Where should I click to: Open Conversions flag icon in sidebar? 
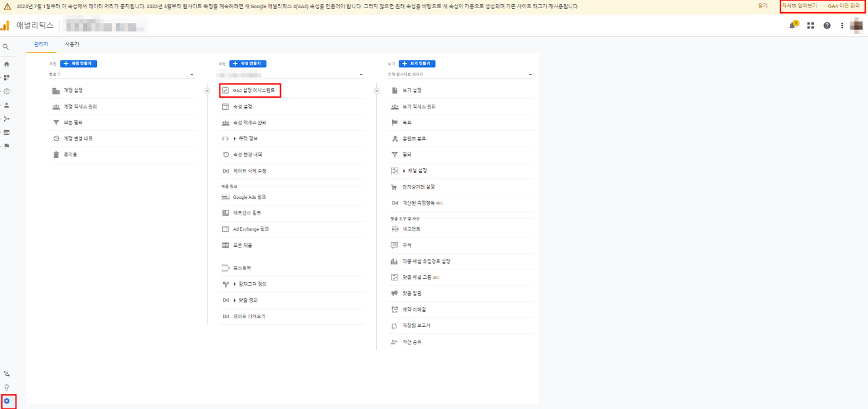7,146
